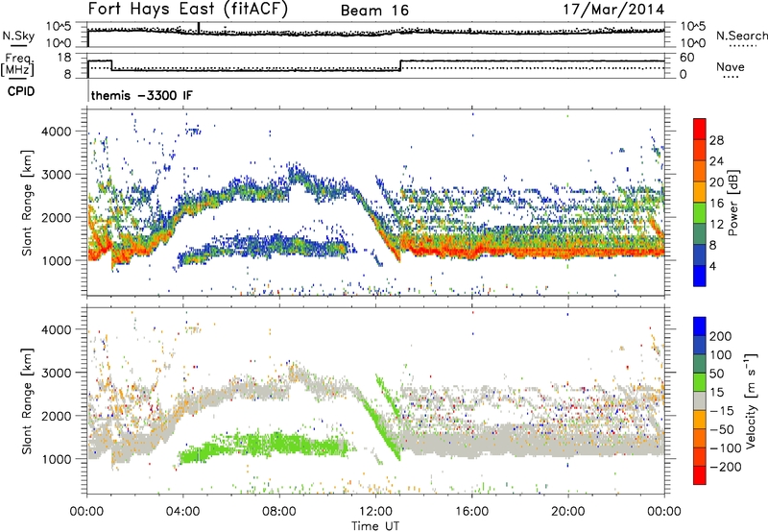Click the "4000" tick on the power panel

click(x=56, y=132)
